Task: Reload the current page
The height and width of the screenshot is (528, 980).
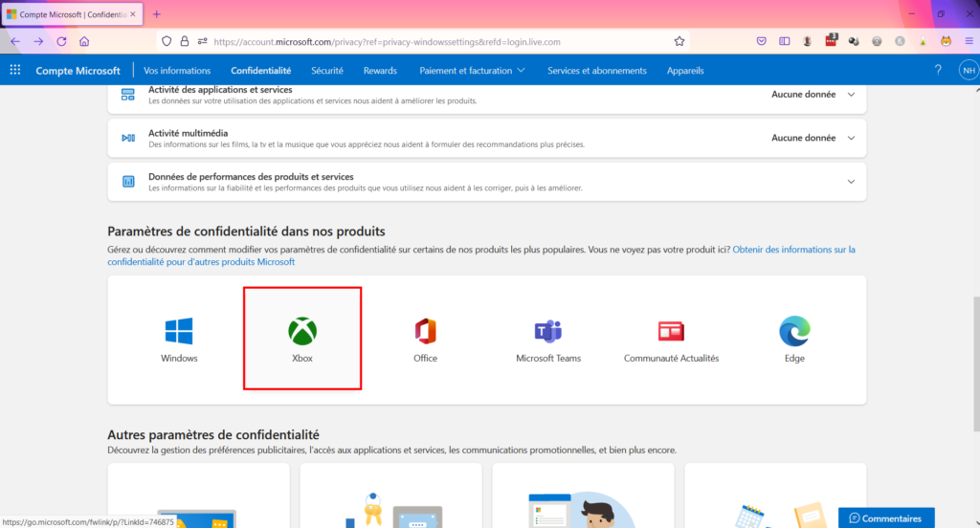Action: [x=61, y=41]
